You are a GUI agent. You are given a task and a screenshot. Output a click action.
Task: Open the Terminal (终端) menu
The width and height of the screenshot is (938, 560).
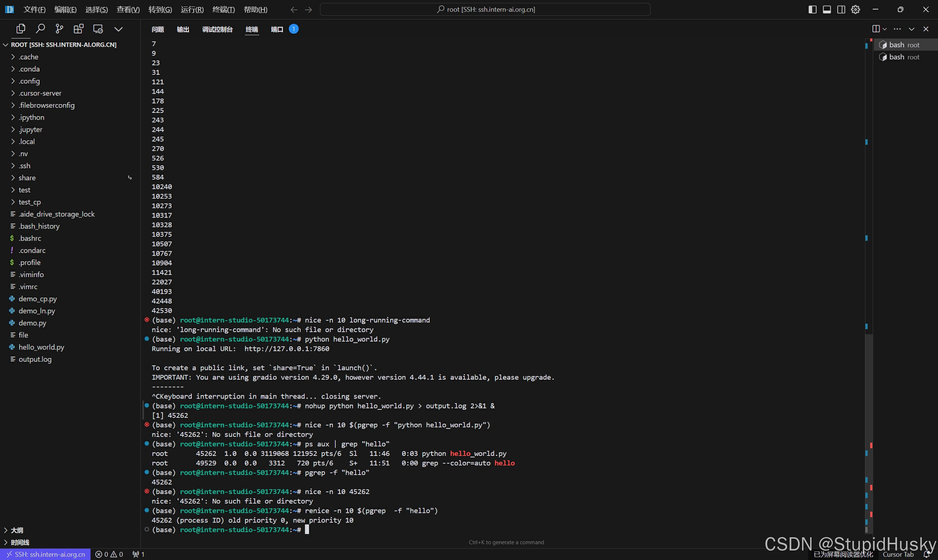223,10
